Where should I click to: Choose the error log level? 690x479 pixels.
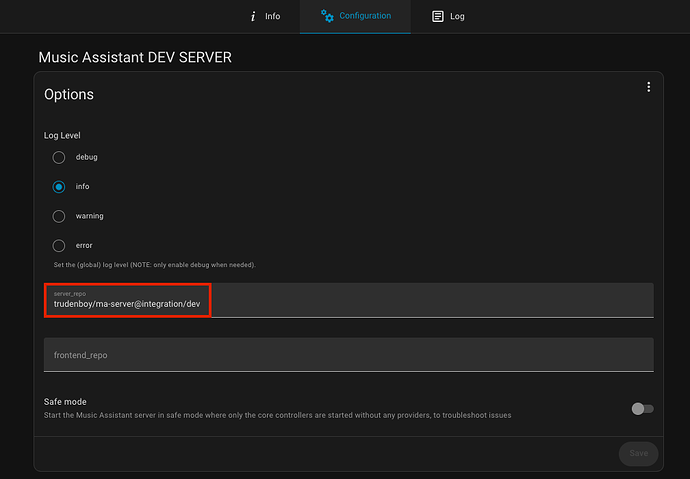[59, 246]
